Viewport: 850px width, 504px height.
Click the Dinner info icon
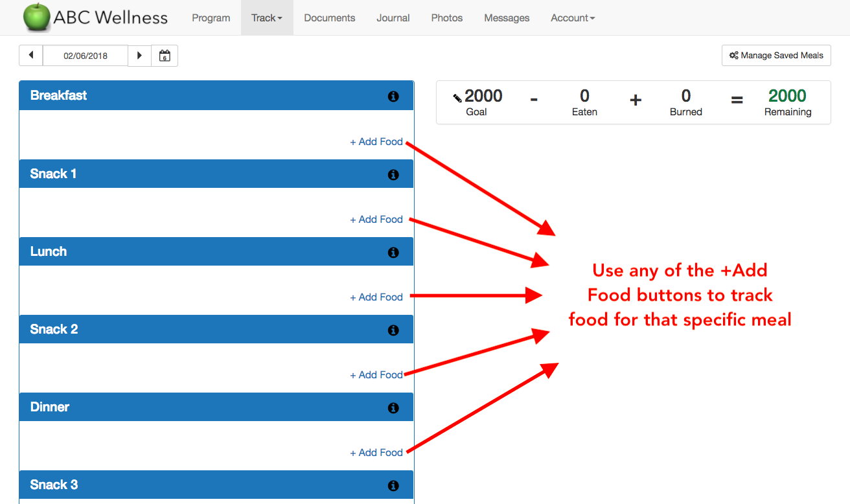pos(393,408)
